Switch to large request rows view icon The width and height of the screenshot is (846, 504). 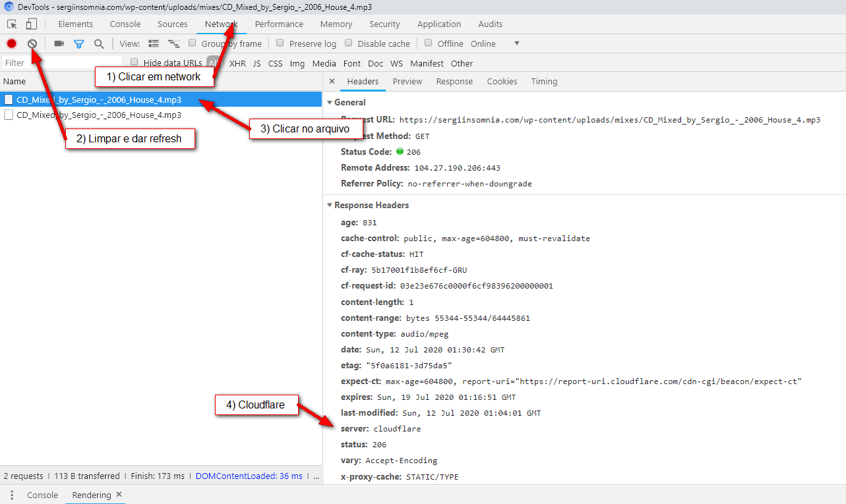click(154, 43)
